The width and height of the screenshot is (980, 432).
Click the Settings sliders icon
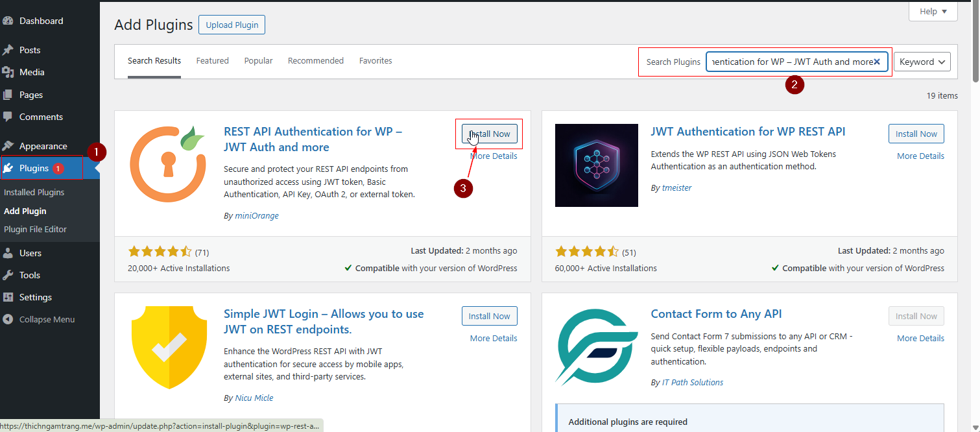[8, 297]
